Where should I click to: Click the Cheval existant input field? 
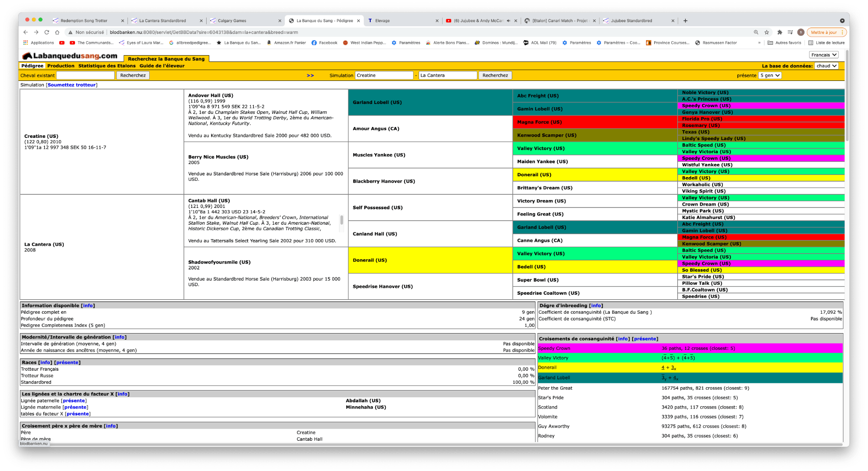click(x=85, y=75)
